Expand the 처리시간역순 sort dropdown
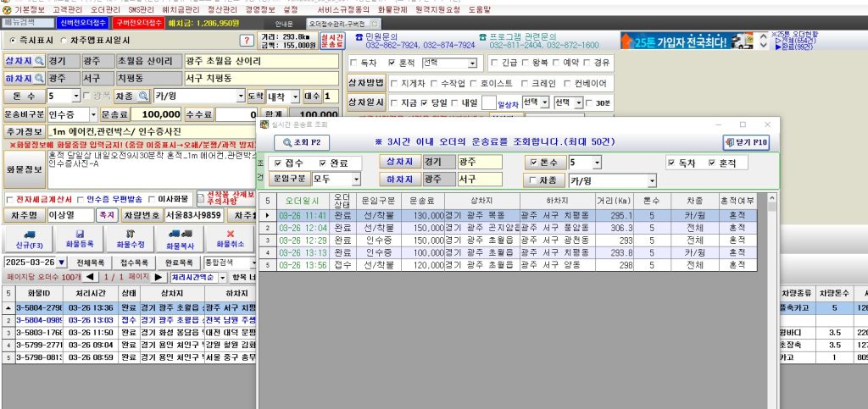Image resolution: width=868 pixels, height=409 pixels. 222,277
